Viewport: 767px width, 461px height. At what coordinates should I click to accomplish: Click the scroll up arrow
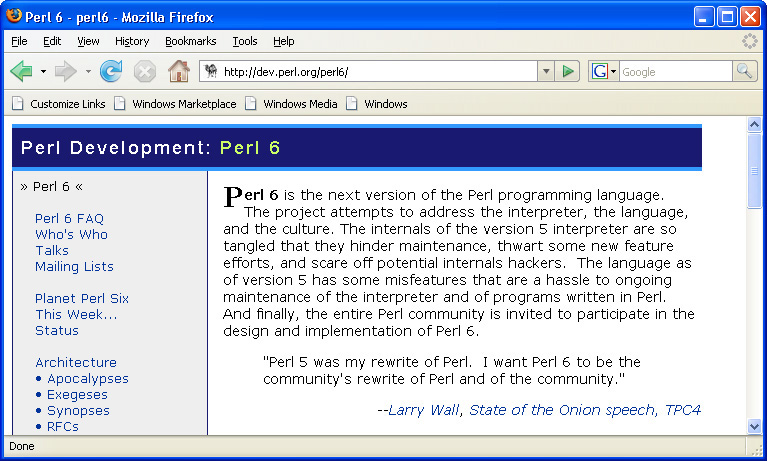(x=754, y=125)
